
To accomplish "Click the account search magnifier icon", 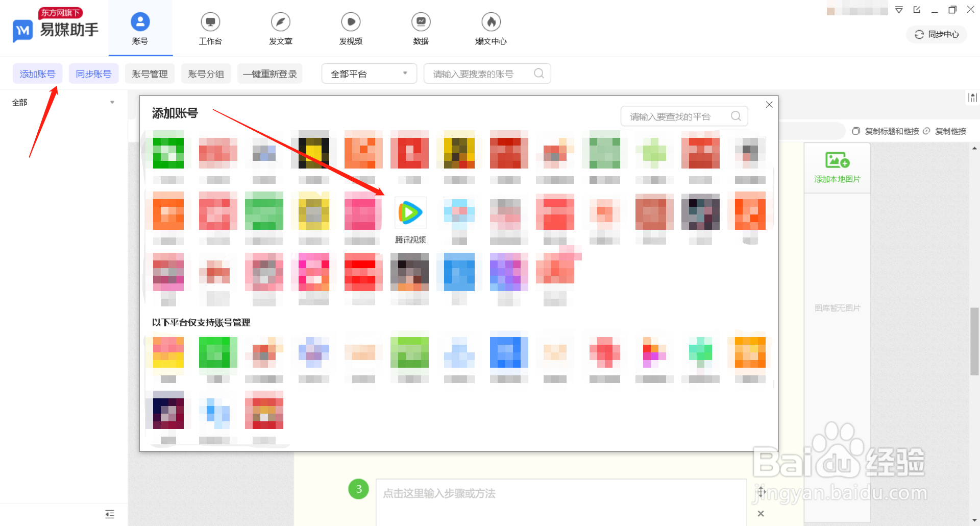I will point(538,74).
